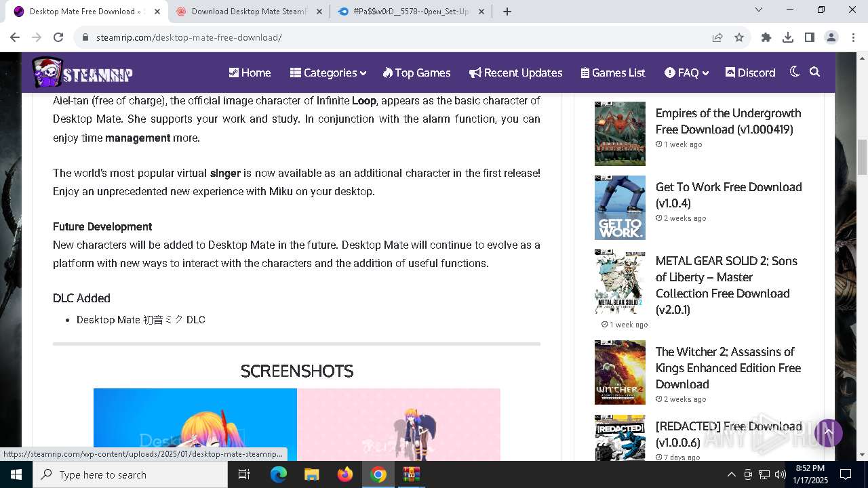Click the scroll-to-top purple button
Image resolution: width=868 pixels, height=488 pixels.
click(828, 432)
